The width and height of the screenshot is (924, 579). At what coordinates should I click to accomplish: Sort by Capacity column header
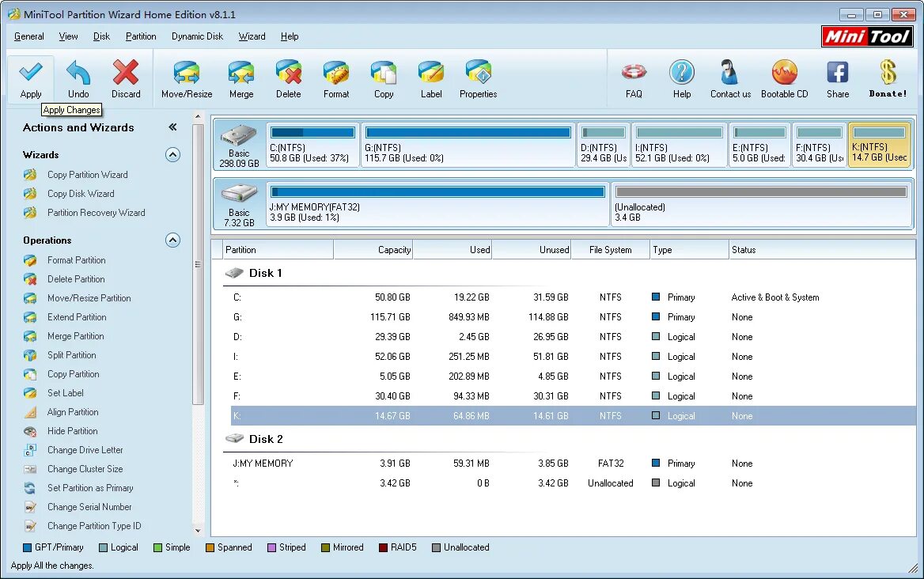(x=373, y=250)
